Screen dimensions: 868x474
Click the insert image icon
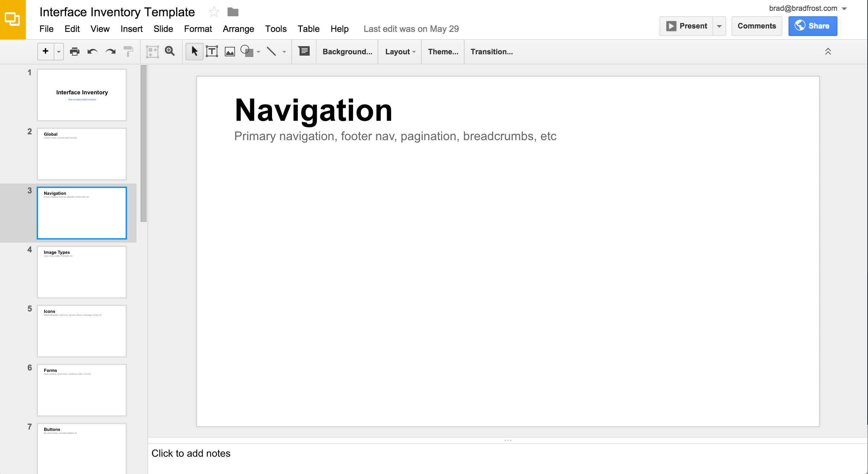click(x=230, y=52)
